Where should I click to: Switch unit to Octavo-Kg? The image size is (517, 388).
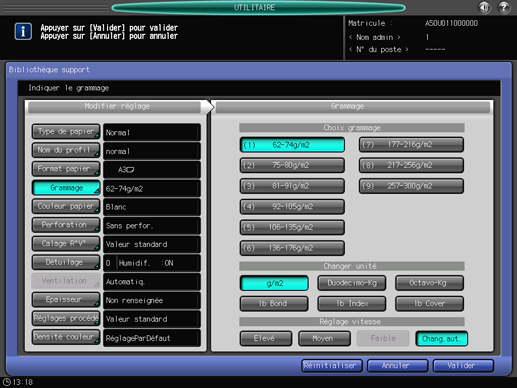[x=429, y=283]
